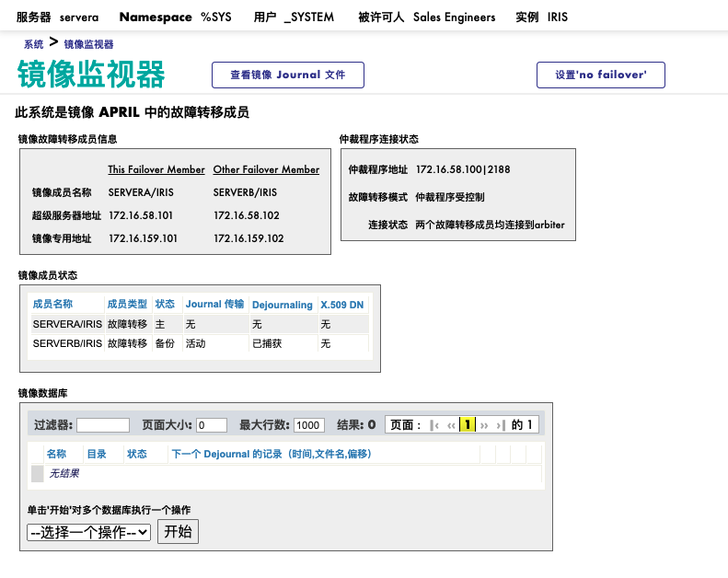This screenshot has width=728, height=578.
Task: Sort by Dejournaling column header
Action: (282, 305)
